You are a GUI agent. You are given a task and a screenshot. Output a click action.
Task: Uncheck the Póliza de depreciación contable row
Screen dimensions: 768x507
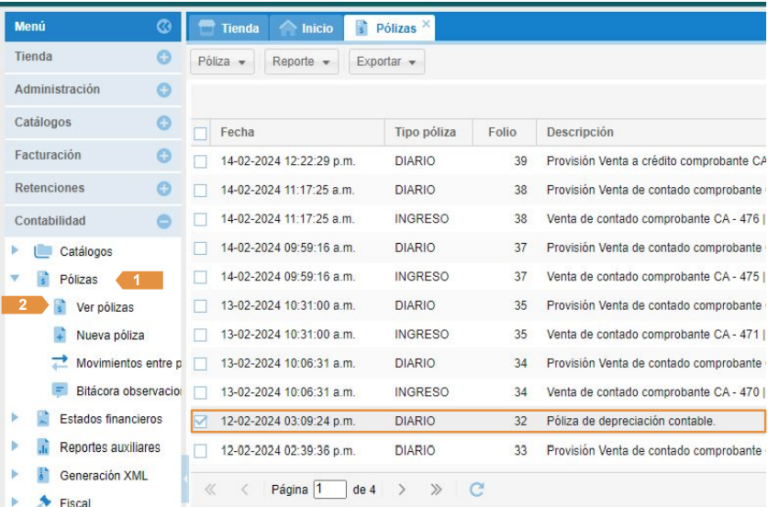201,422
